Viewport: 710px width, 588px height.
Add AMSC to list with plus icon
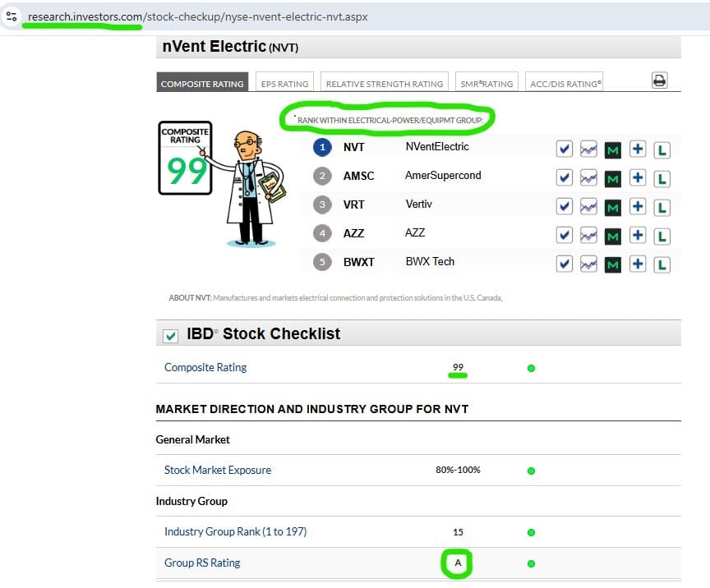pos(638,177)
